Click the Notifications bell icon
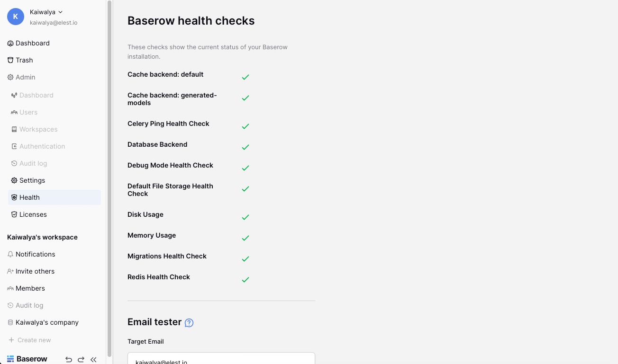Viewport: 618px width, 364px height. 10,254
